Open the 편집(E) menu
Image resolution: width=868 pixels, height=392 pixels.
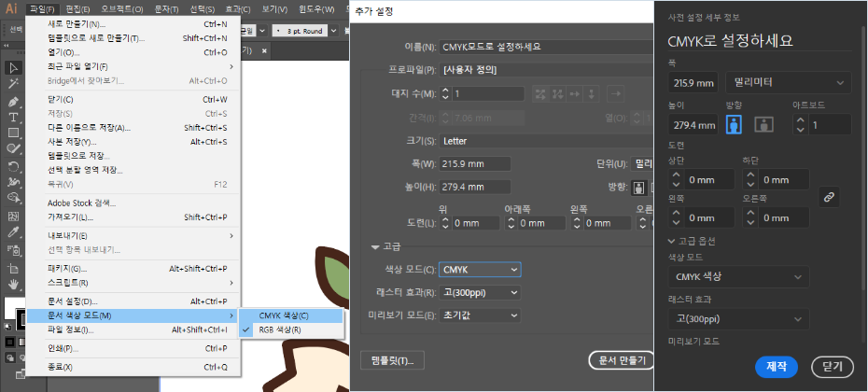click(77, 8)
